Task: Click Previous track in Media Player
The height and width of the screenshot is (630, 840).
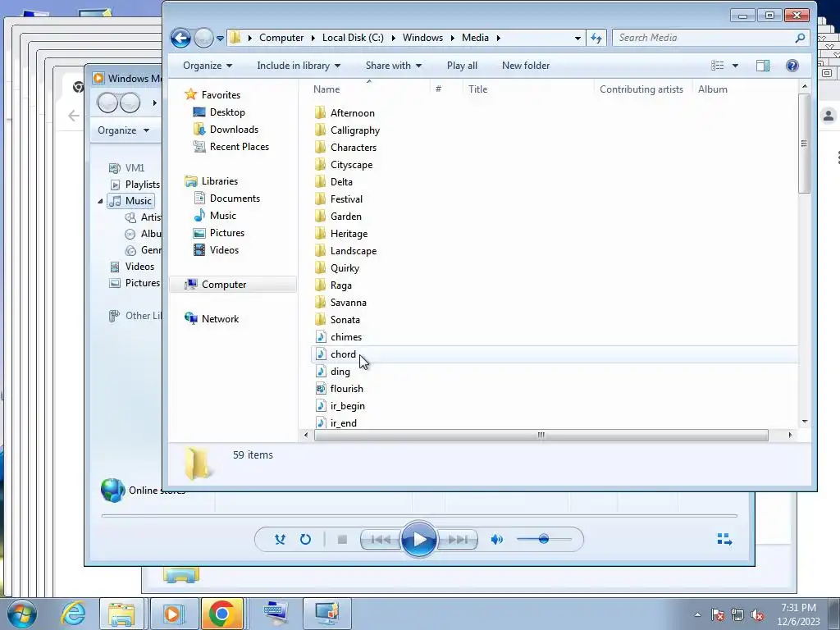Action: tap(381, 540)
